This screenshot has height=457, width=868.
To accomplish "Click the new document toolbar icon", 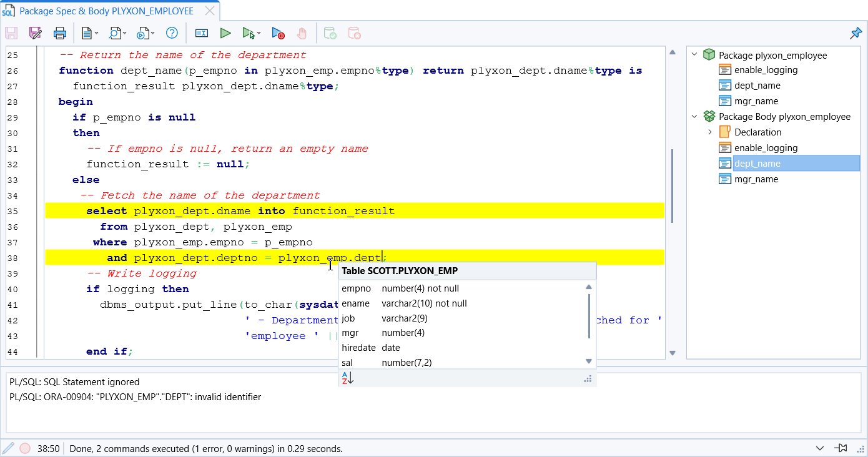I will pos(87,32).
